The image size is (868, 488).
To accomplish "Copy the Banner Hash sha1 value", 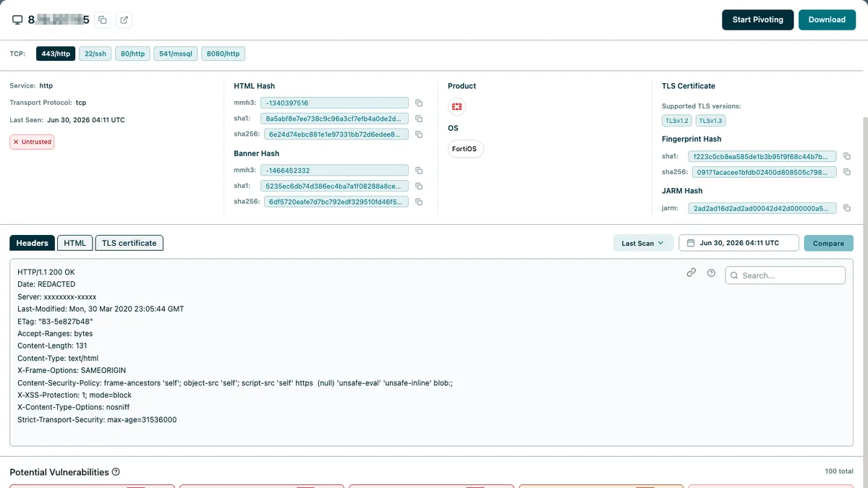I will [419, 187].
